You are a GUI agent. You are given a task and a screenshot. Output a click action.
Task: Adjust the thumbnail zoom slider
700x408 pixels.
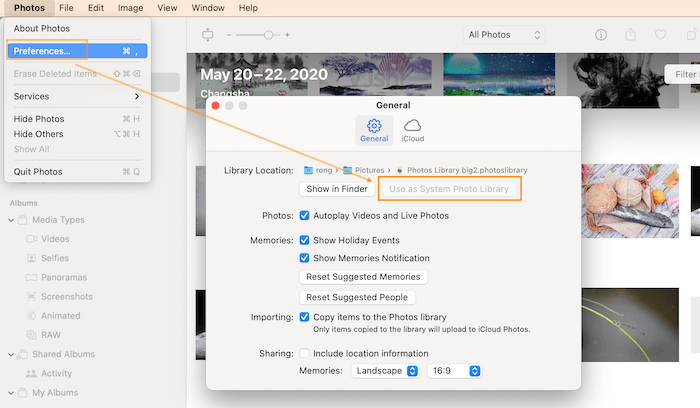(x=266, y=35)
